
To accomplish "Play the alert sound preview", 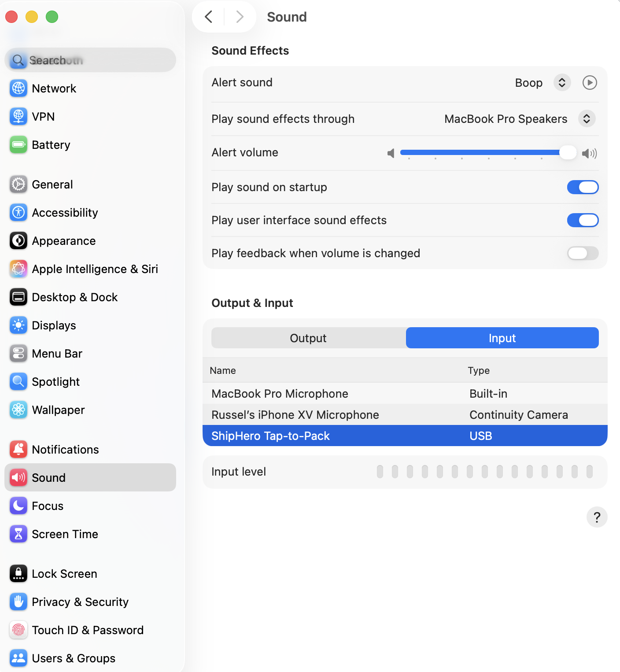I will click(x=590, y=83).
